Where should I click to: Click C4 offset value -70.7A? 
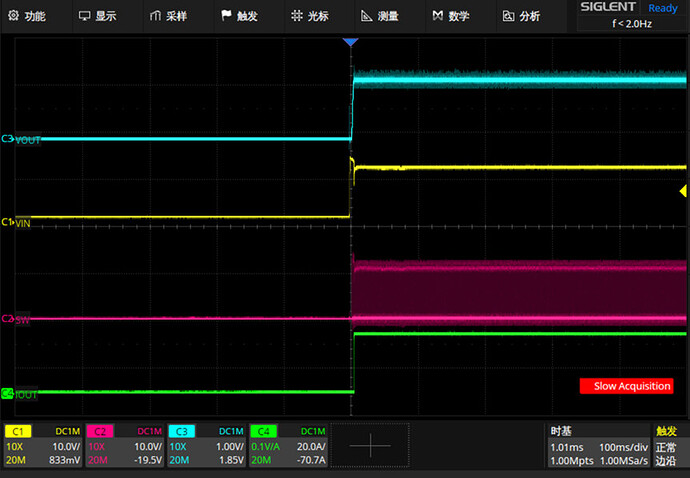(311, 460)
